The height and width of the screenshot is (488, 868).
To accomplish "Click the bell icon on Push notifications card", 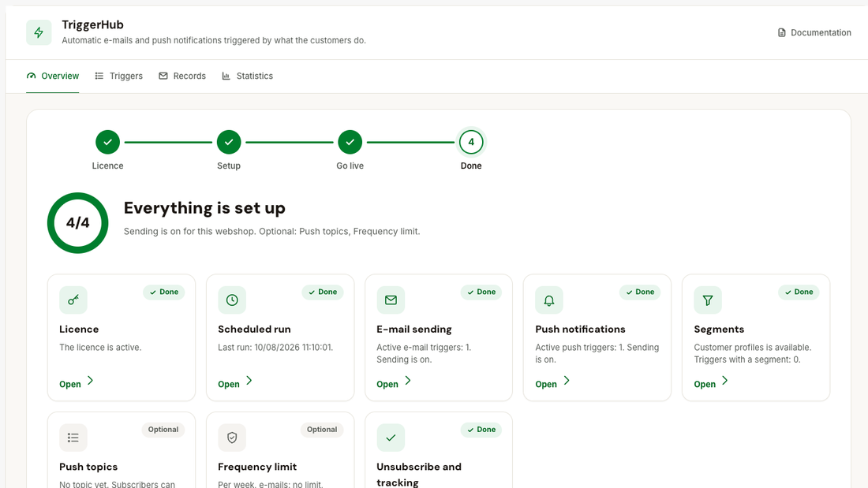I will coord(549,300).
